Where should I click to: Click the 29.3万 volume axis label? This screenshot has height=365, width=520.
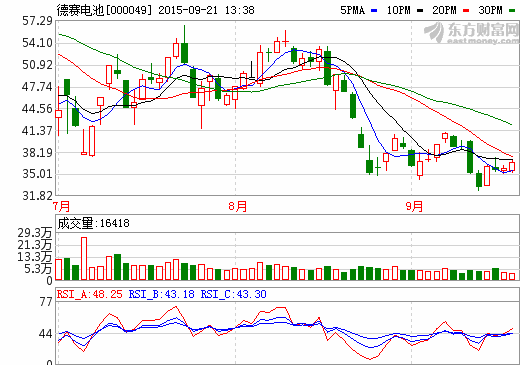coord(35,233)
